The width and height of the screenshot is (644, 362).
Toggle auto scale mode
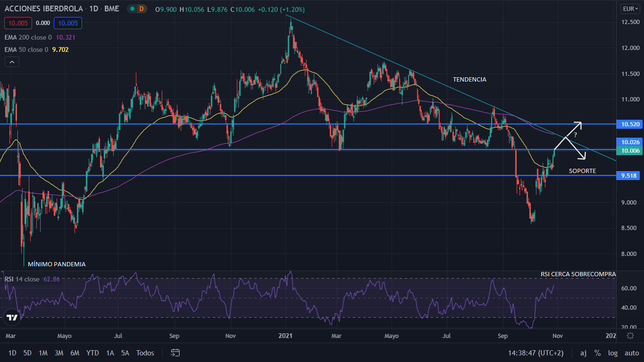point(632,353)
